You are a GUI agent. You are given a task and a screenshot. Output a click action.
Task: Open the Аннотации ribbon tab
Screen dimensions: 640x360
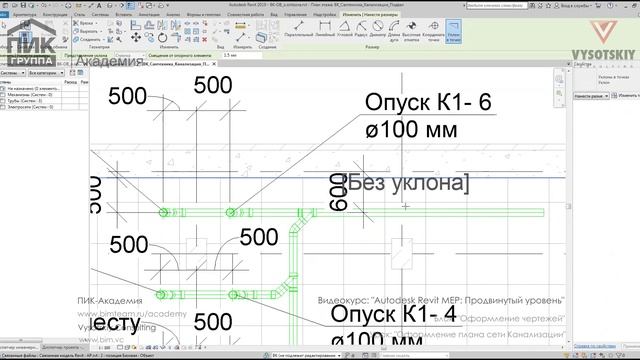149,14
